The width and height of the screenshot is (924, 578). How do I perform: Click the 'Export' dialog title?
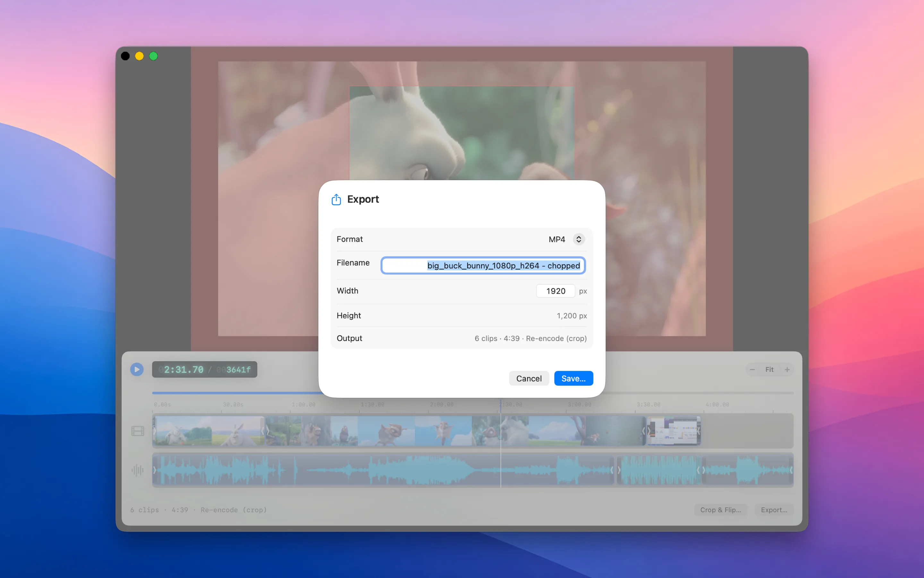coord(363,199)
